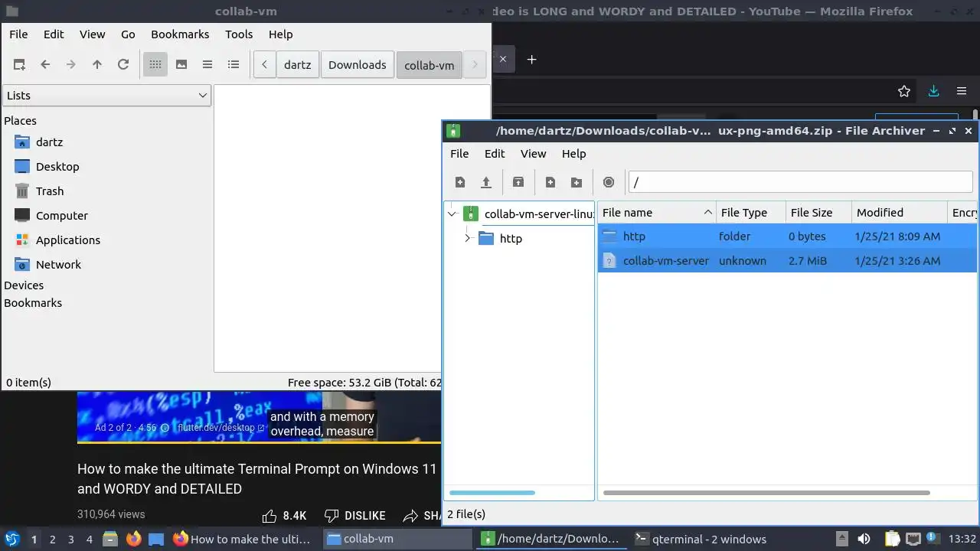Image resolution: width=980 pixels, height=551 pixels.
Task: Open file manager View menu
Action: click(x=93, y=34)
